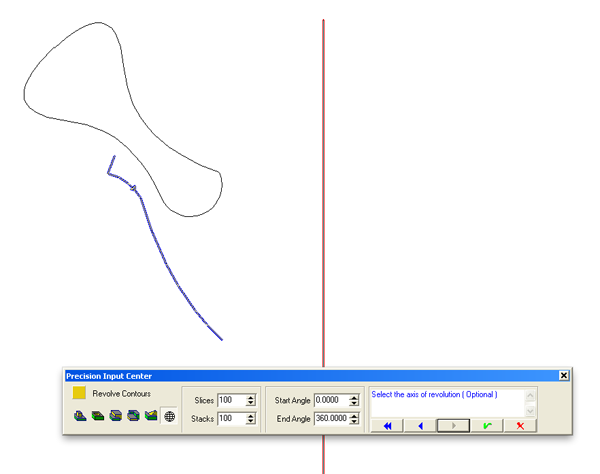Click the blue double-arrow rewind step button
The height and width of the screenshot is (474, 600).
point(387,426)
